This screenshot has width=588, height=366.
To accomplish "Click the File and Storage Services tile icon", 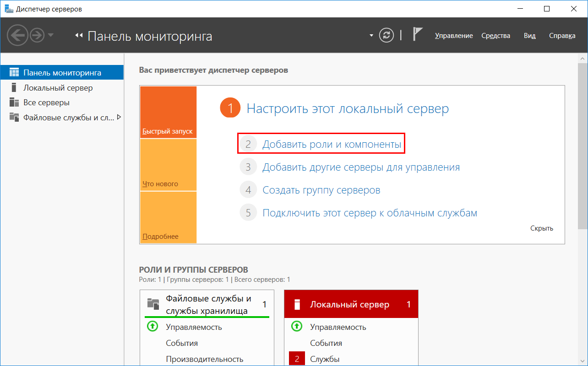I will 153,303.
